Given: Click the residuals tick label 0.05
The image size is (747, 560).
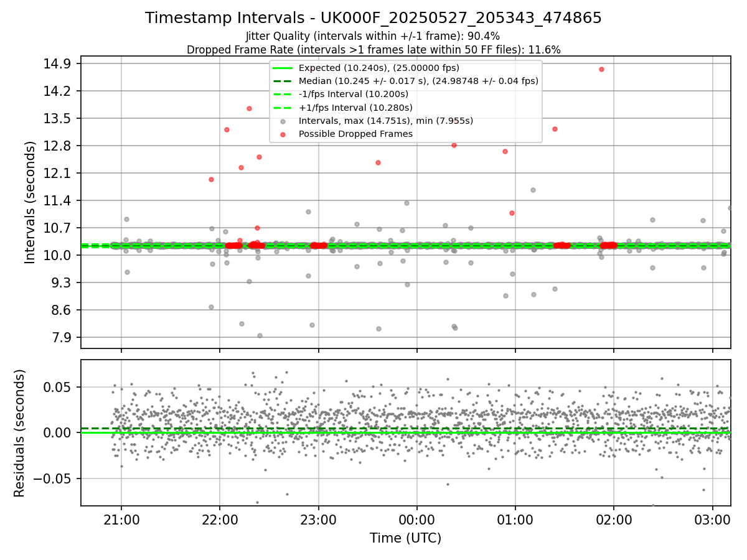Looking at the screenshot, I should click(59, 387).
